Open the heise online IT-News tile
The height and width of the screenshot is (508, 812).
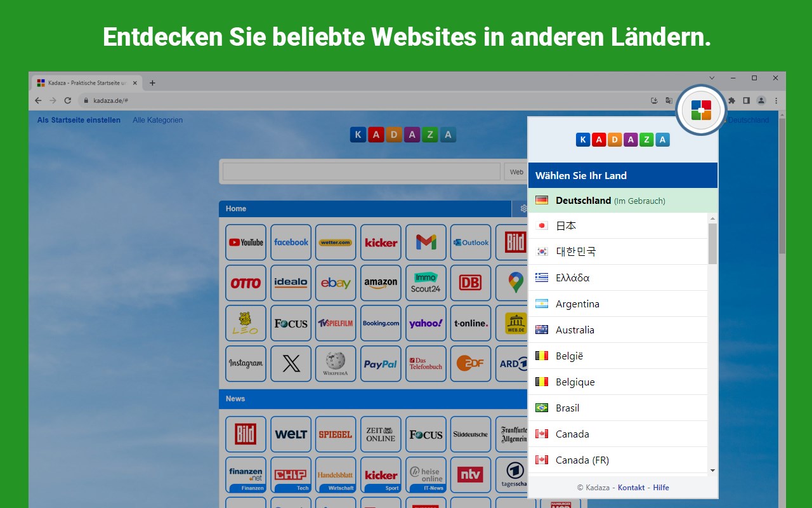point(426,475)
